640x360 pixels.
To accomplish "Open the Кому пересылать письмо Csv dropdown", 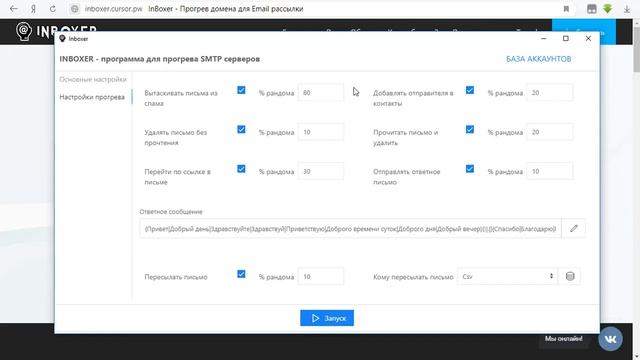I will coord(507,276).
